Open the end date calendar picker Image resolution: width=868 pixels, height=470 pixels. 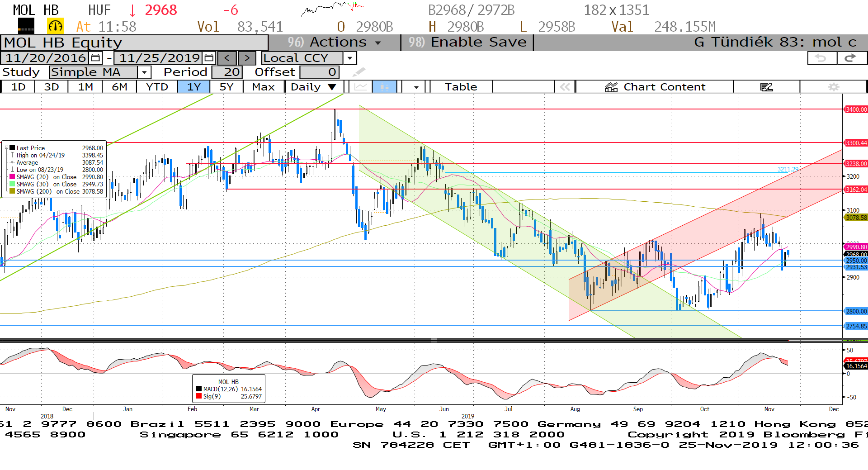(209, 58)
